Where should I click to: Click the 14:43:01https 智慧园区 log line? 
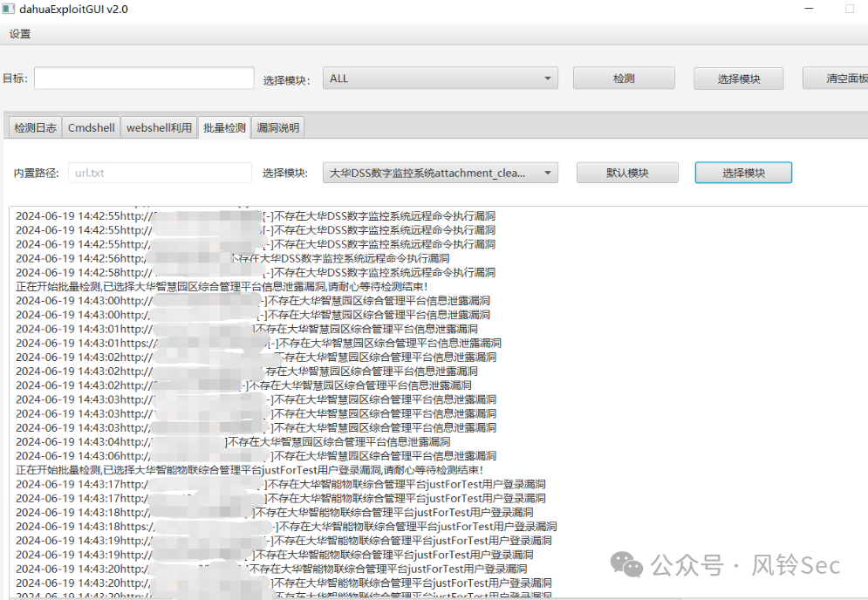pos(258,344)
